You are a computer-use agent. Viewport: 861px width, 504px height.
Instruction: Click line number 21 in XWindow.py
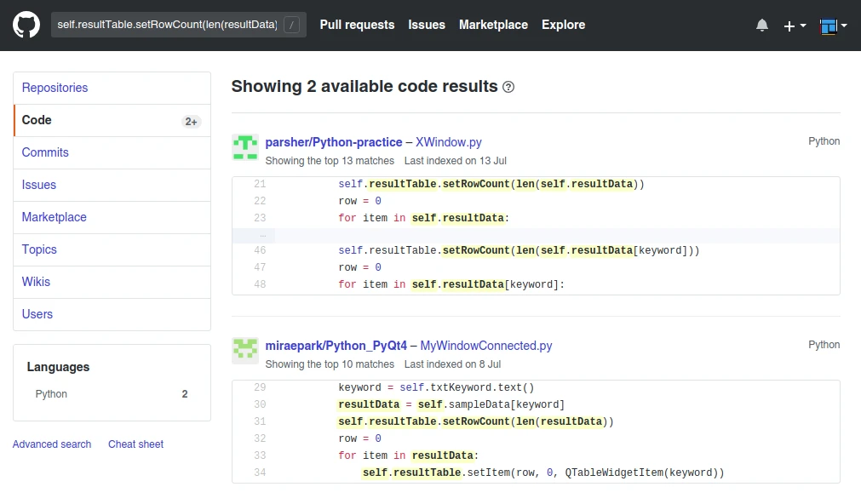(260, 184)
